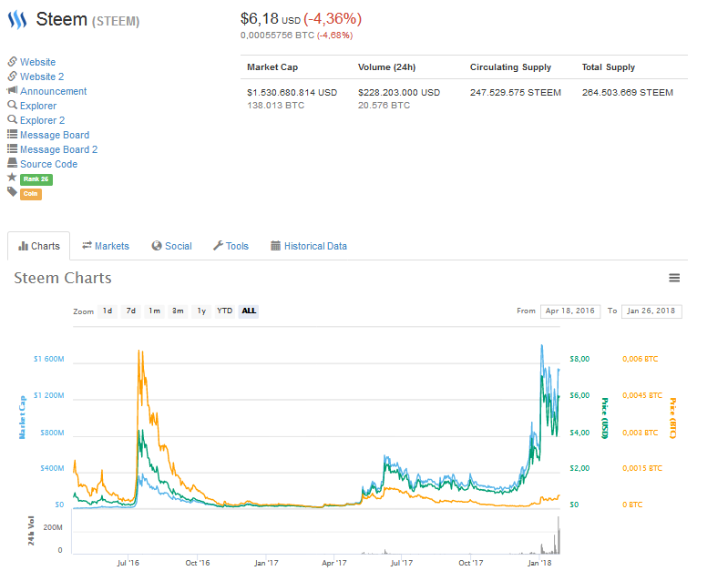Open the Website 2 link
The image size is (728, 571).
click(42, 76)
